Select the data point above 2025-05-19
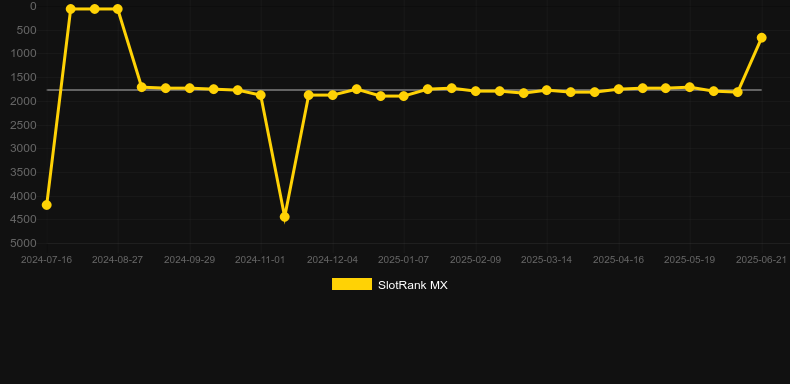Screen dimensions: 790x384 [690, 87]
